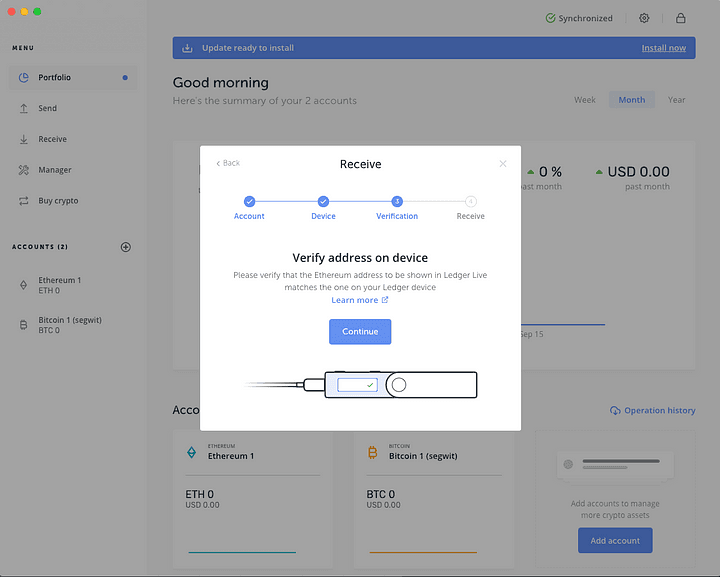Click the Portfolio pie chart icon
The height and width of the screenshot is (577, 720).
pos(23,78)
